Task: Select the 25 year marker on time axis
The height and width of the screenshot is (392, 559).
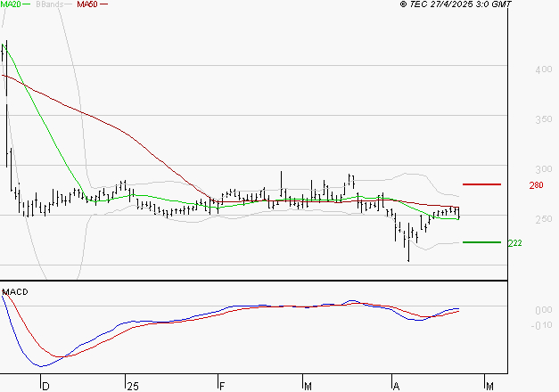Action: point(133,386)
